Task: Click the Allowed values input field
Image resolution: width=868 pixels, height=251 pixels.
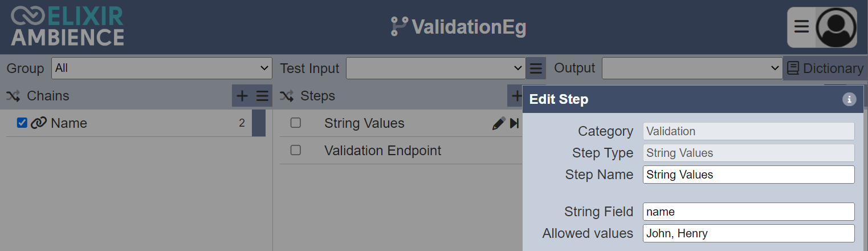Action: (x=748, y=233)
